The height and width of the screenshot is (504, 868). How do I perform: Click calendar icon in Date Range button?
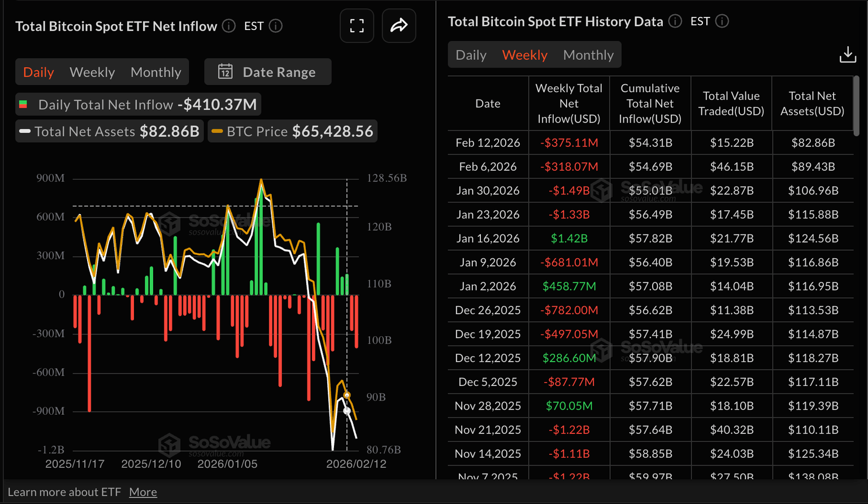tap(225, 72)
